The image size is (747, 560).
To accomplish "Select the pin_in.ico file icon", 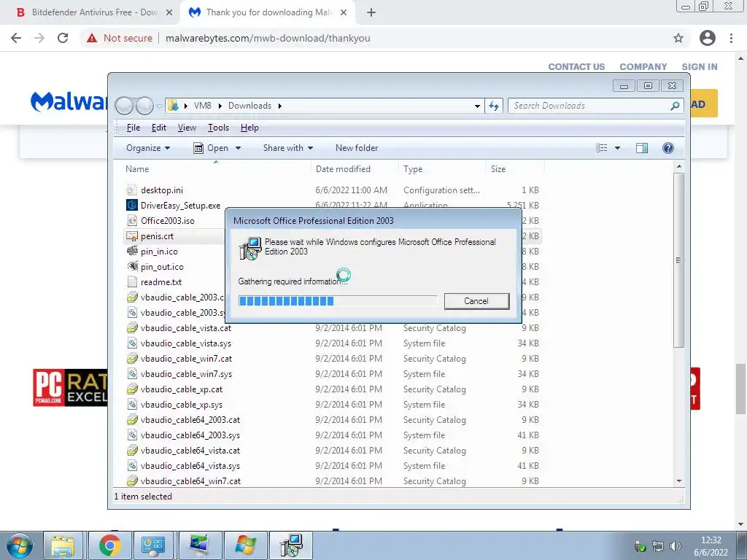I will tap(132, 251).
